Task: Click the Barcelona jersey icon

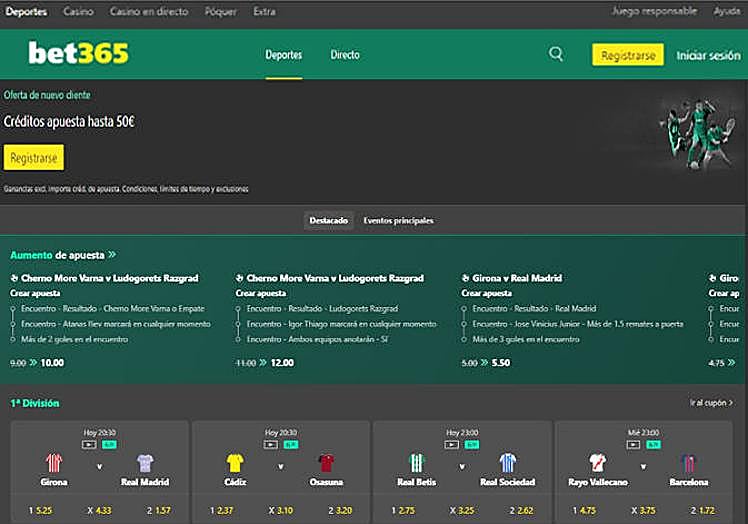Action: [x=688, y=463]
